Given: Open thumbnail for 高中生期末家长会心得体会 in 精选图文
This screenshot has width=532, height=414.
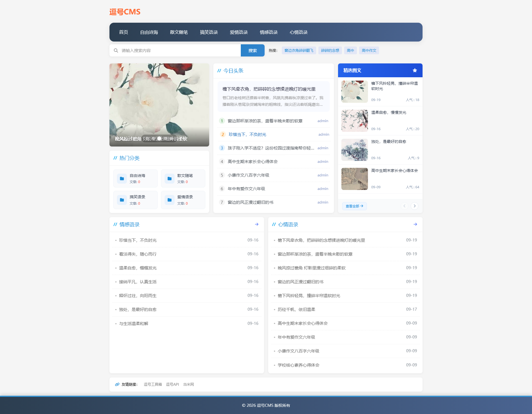Looking at the screenshot, I should 355,179.
